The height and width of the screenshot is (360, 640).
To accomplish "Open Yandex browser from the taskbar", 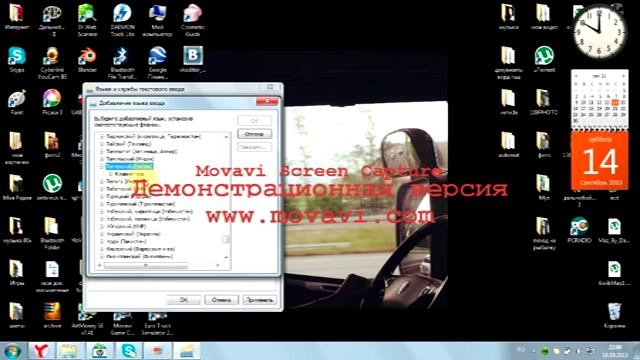I will point(41,351).
